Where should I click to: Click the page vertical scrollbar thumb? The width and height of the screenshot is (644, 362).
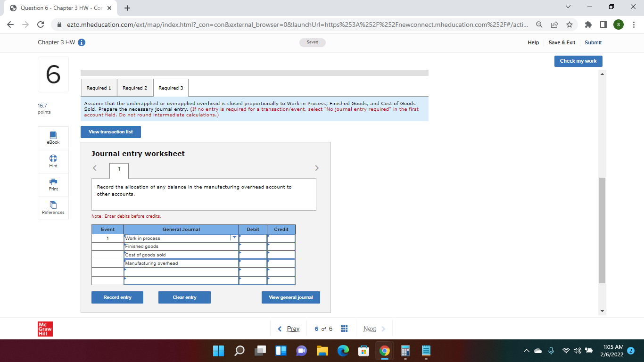(602, 230)
